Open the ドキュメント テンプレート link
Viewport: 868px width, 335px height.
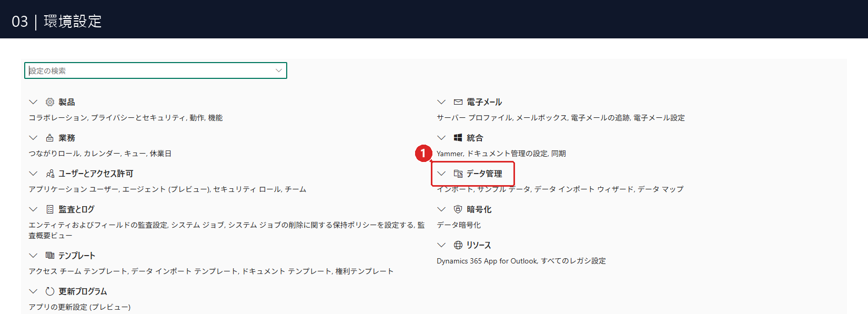tap(287, 271)
